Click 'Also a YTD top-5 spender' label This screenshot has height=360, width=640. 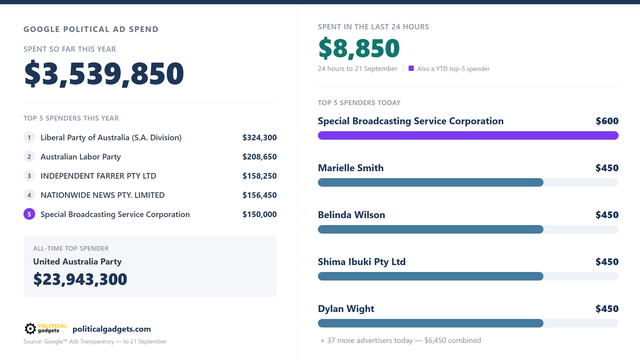pyautogui.click(x=453, y=69)
